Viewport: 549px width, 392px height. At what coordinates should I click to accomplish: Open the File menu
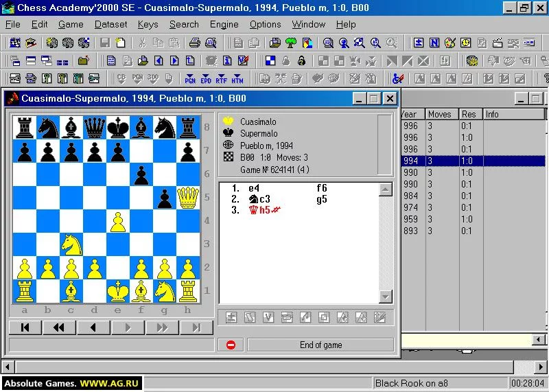click(12, 24)
